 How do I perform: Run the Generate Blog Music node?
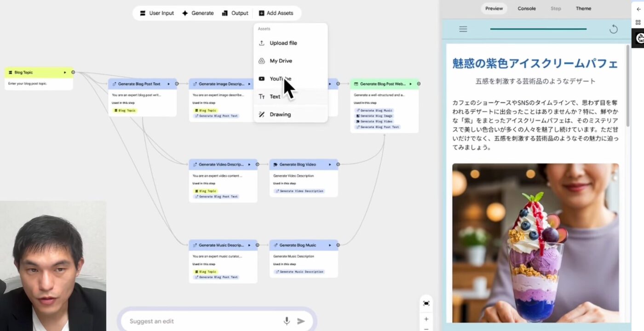pos(330,245)
